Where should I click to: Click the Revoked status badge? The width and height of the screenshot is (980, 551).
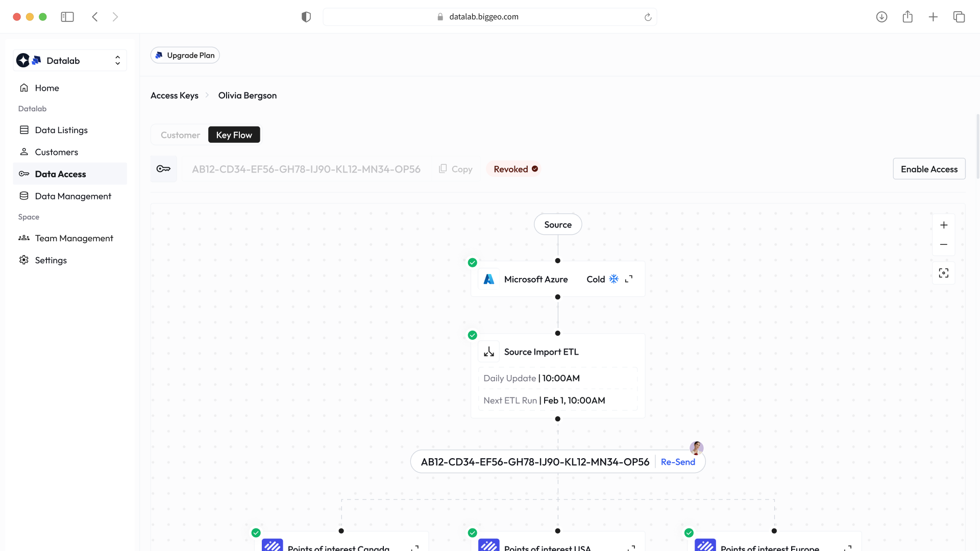click(514, 169)
